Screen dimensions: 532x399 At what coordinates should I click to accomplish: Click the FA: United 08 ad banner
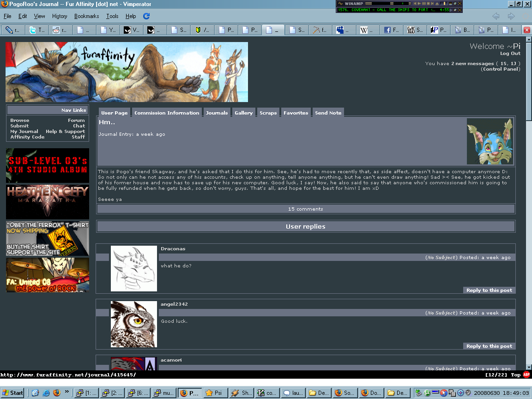[48, 275]
